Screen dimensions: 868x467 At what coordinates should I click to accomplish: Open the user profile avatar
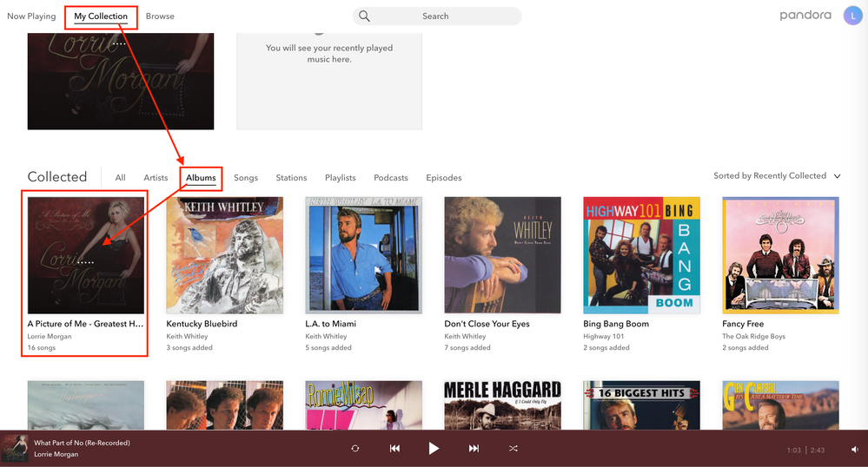852,16
